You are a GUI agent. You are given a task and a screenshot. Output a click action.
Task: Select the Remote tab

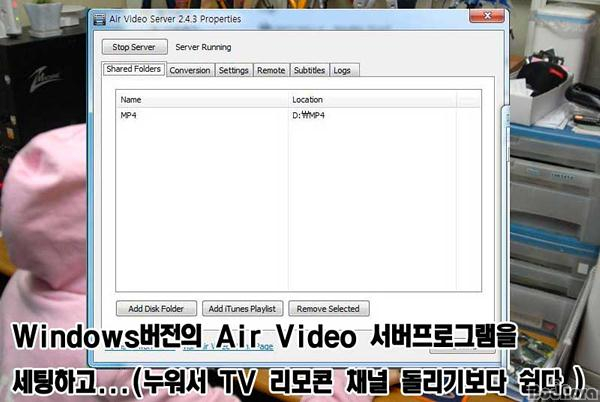tap(271, 71)
